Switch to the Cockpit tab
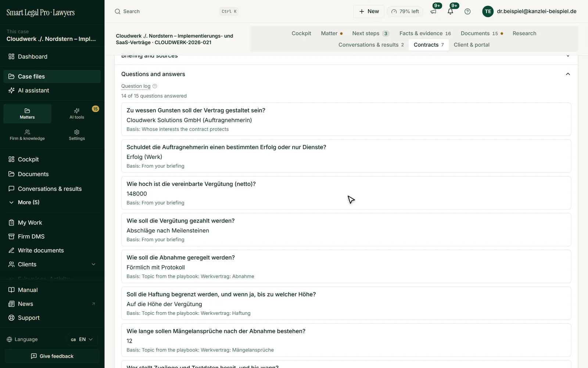Screen dimensions: 588x368 pyautogui.click(x=301, y=33)
